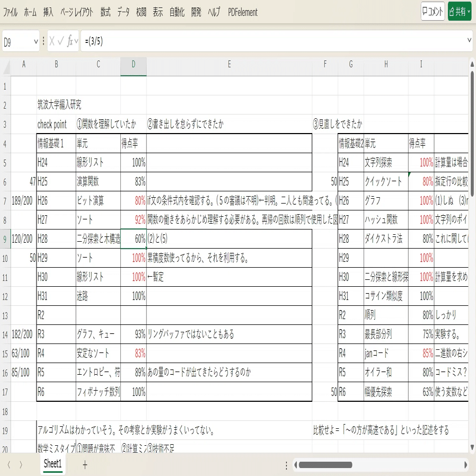
Task: Click the コメント button
Action: [x=433, y=11]
